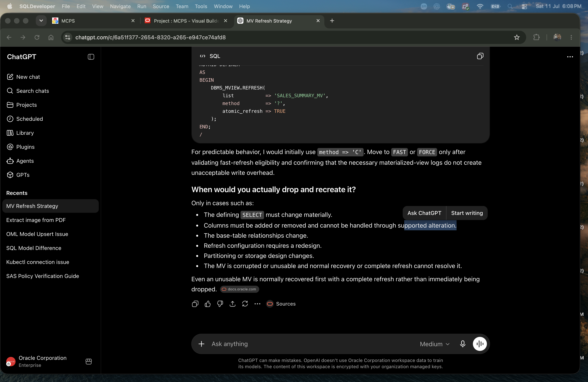Viewport: 588px width, 382px height.
Task: Open the Extract image from PDF chat
Action: (50, 220)
